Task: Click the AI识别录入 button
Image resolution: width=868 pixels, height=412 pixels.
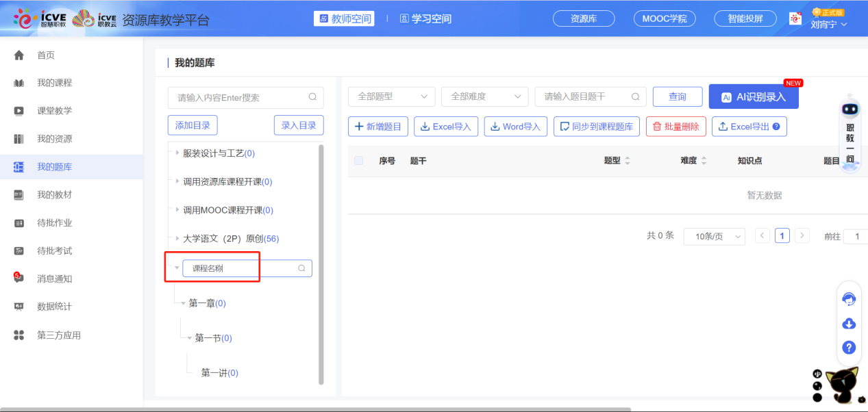Action: [x=754, y=96]
